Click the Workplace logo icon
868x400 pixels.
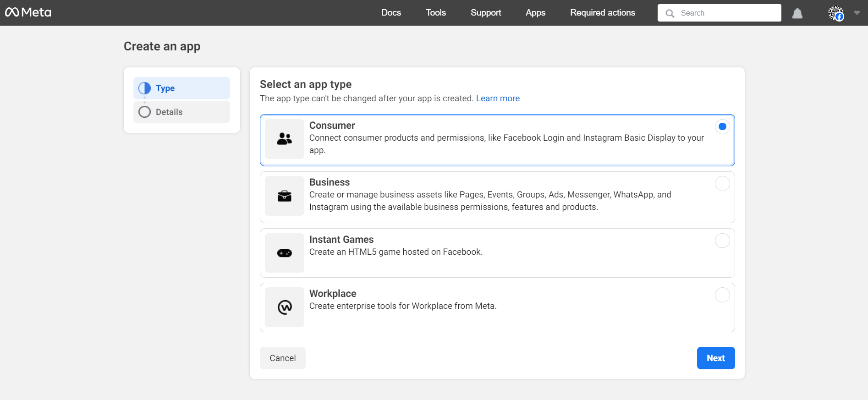tap(285, 307)
